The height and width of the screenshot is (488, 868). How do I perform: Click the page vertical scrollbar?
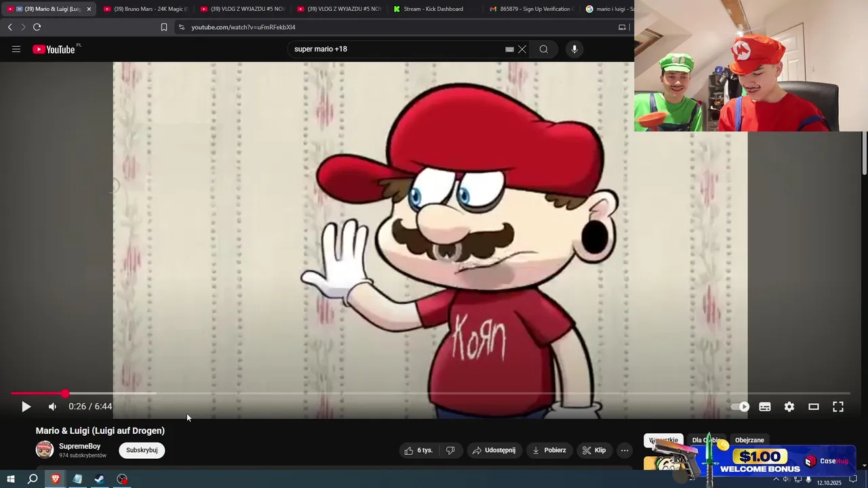click(864, 152)
